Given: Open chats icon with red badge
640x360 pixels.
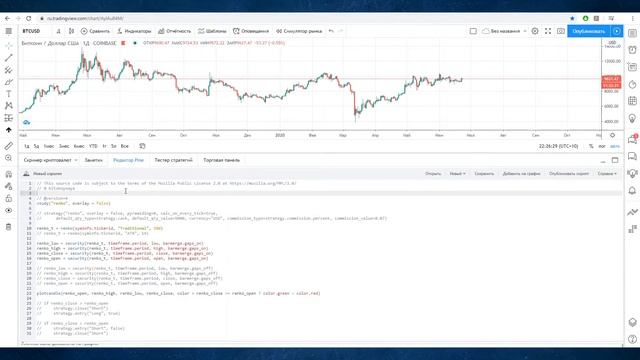Looking at the screenshot, I should coord(632,139).
